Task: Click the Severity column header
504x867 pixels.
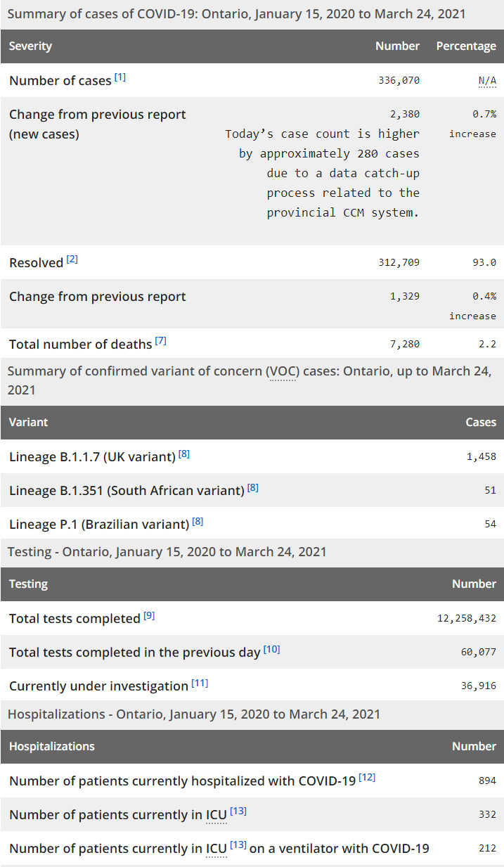Action: coord(30,46)
